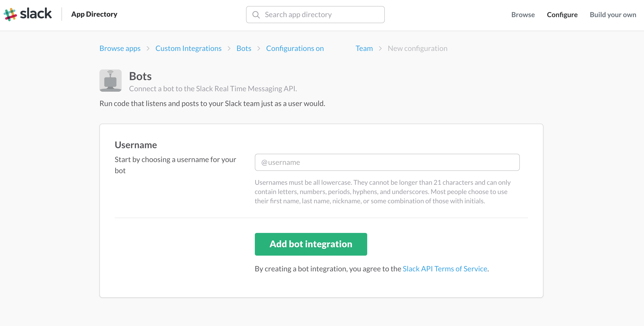
Task: Open the Bots breadcrumb link
Action: pyautogui.click(x=244, y=48)
